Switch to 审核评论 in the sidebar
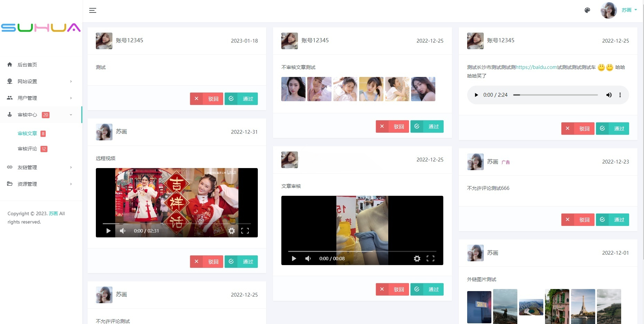The image size is (644, 324). click(27, 149)
